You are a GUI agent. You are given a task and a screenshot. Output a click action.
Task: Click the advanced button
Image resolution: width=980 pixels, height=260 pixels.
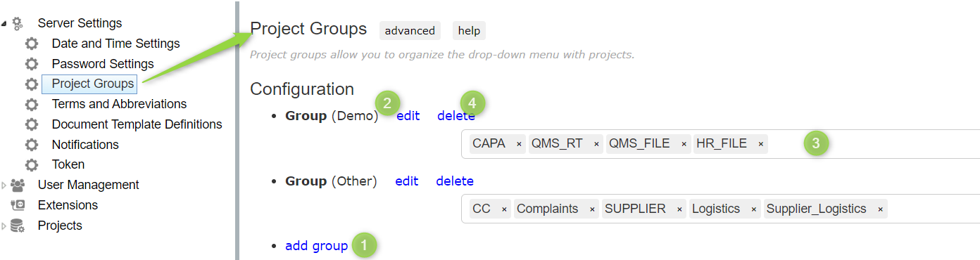tap(410, 30)
